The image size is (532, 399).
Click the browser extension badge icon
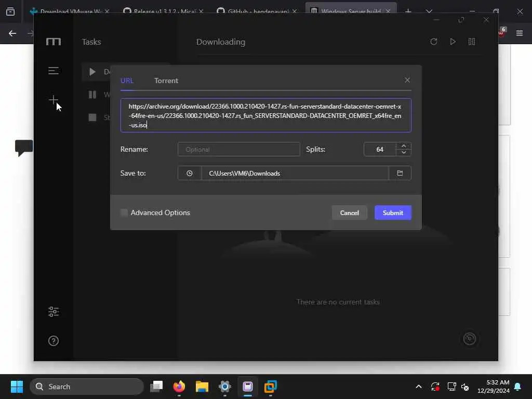(502, 32)
